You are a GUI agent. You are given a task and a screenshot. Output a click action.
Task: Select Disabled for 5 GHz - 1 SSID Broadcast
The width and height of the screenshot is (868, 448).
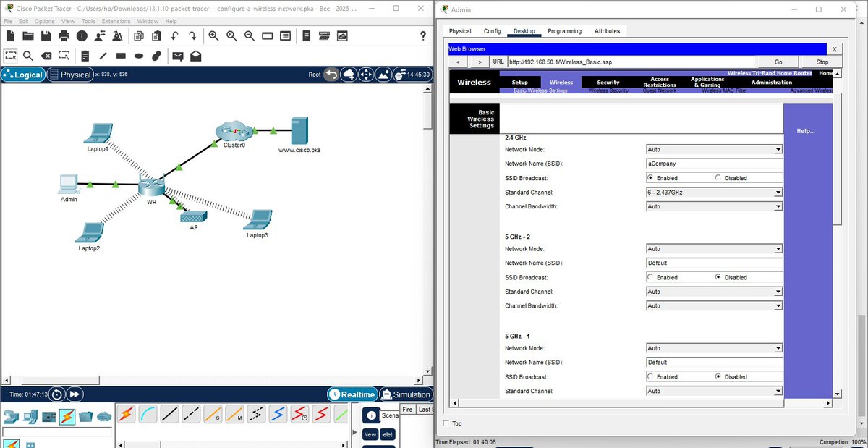click(x=718, y=376)
